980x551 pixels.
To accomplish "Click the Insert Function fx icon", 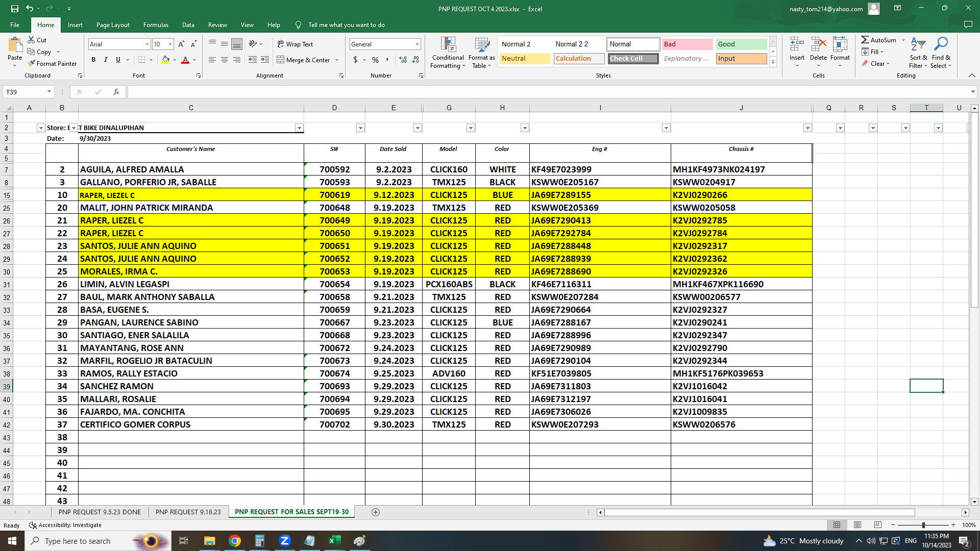I will click(116, 92).
